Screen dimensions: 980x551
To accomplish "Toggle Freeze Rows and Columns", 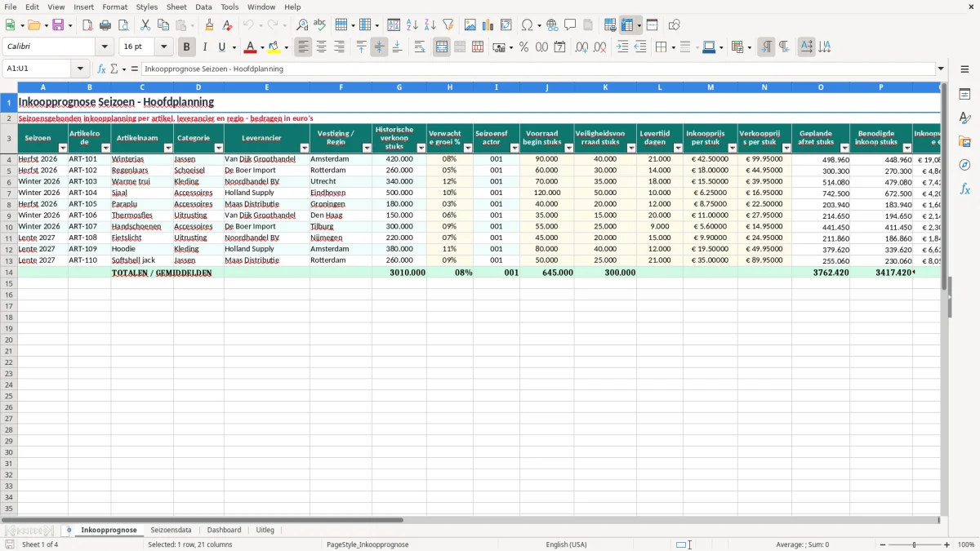I will coord(627,25).
